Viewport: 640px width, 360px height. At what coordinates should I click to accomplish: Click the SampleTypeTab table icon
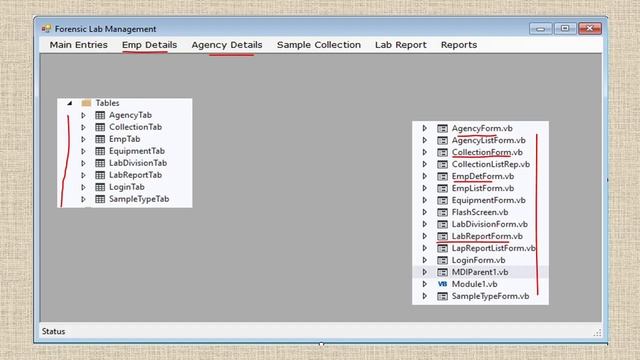100,199
